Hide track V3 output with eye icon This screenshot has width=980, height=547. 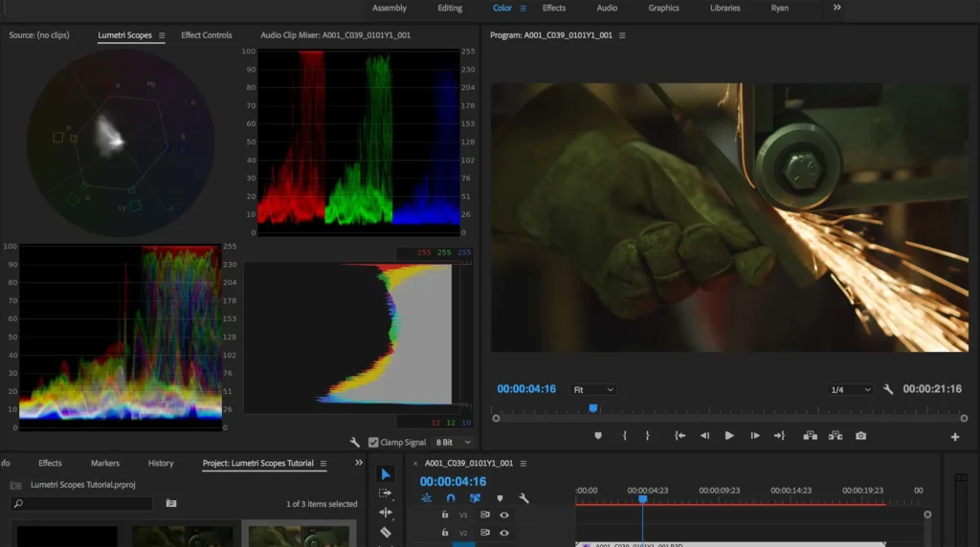point(503,515)
